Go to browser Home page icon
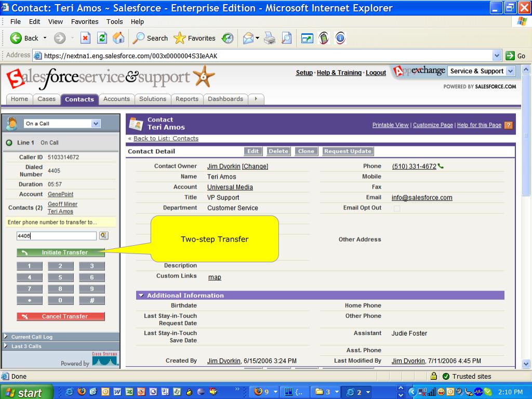Viewport: 532px width, 399px height. [118, 38]
